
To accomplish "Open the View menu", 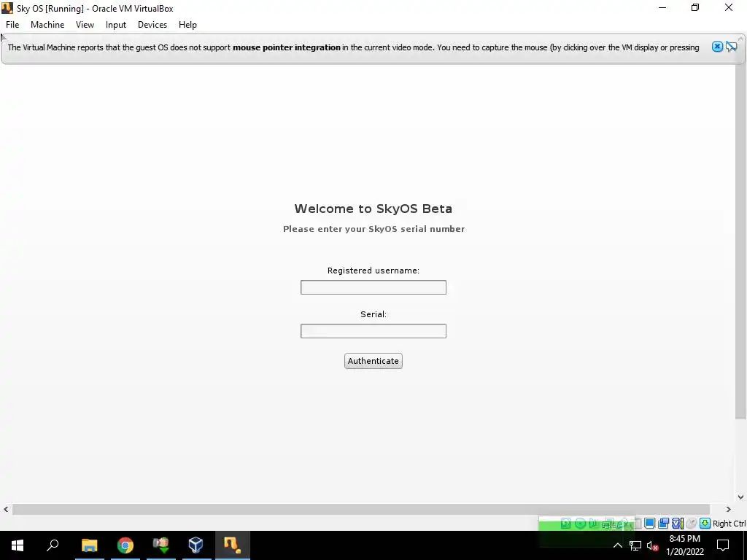I will pyautogui.click(x=85, y=25).
